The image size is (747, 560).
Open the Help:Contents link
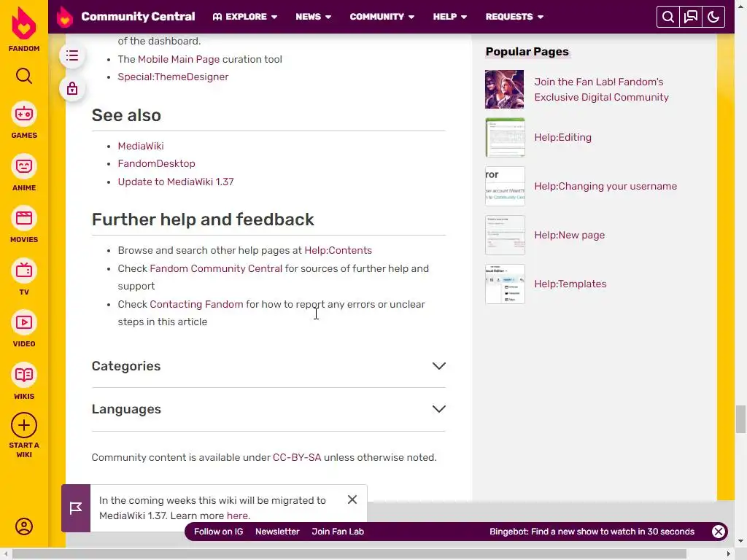coord(338,250)
